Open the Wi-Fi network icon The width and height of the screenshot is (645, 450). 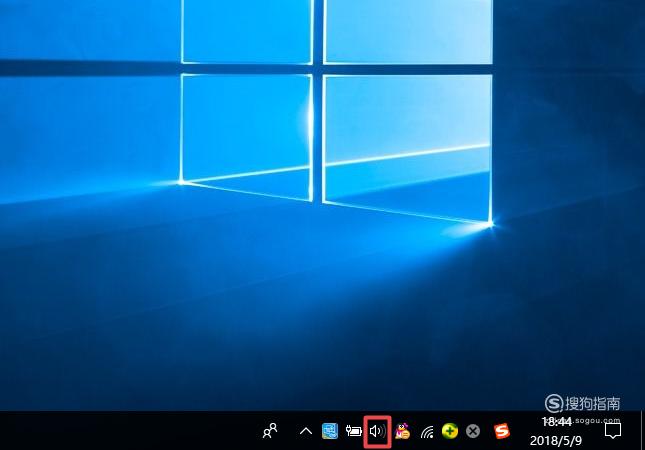pos(427,432)
